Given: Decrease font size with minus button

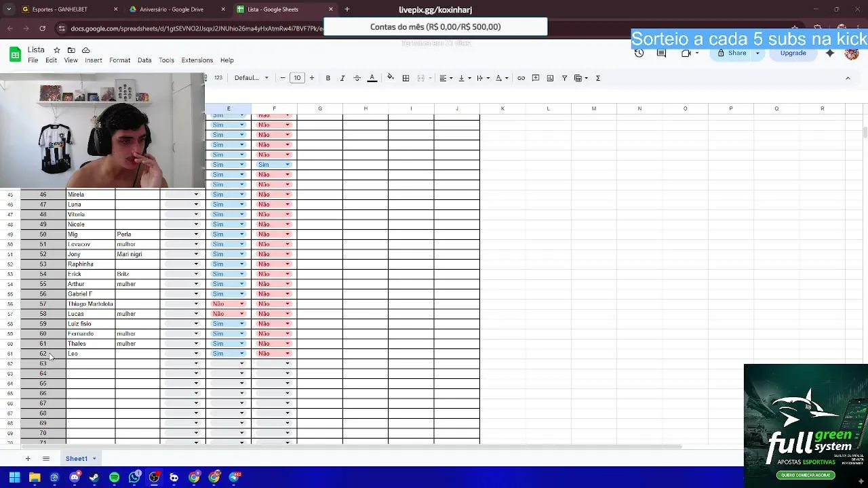Looking at the screenshot, I should [283, 78].
